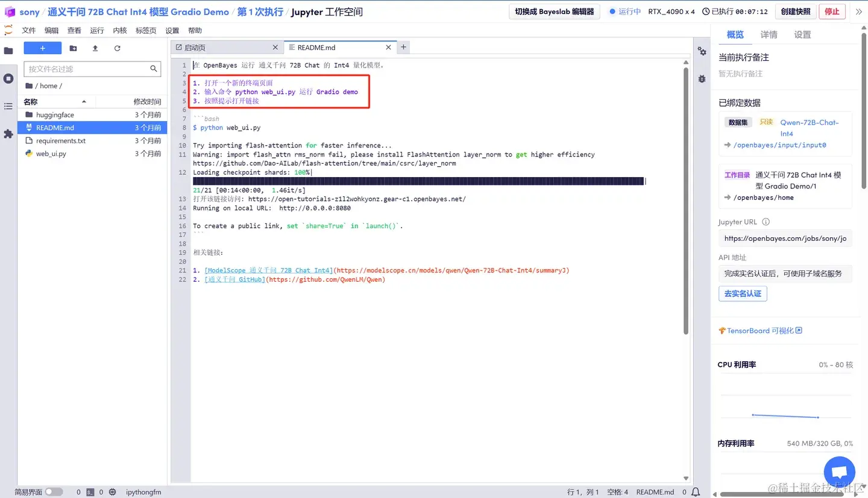Sort files by 名称 column
The height and width of the screenshot is (498, 868).
pyautogui.click(x=55, y=102)
